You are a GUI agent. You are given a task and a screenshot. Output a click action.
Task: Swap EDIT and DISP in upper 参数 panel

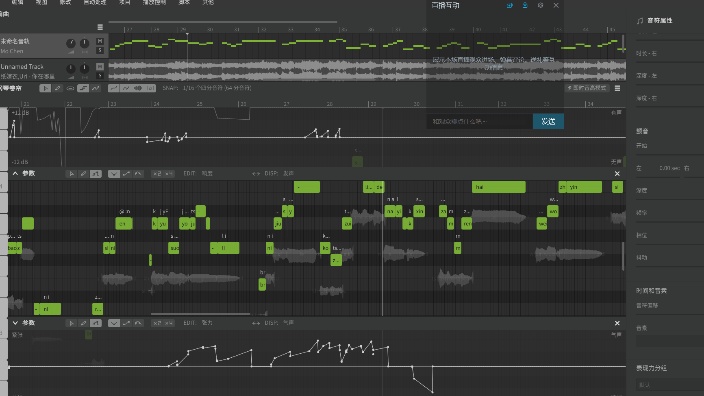tap(256, 173)
